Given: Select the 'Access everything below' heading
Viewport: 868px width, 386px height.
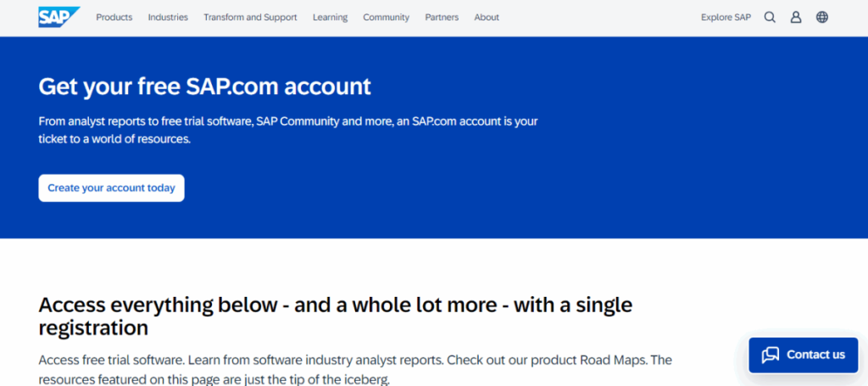Looking at the screenshot, I should (336, 316).
